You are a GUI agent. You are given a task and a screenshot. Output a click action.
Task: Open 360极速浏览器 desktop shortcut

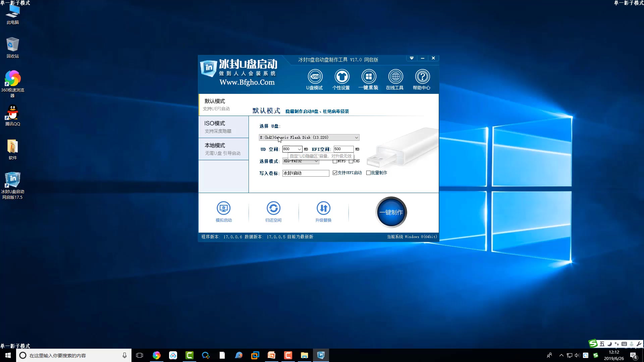[13, 84]
